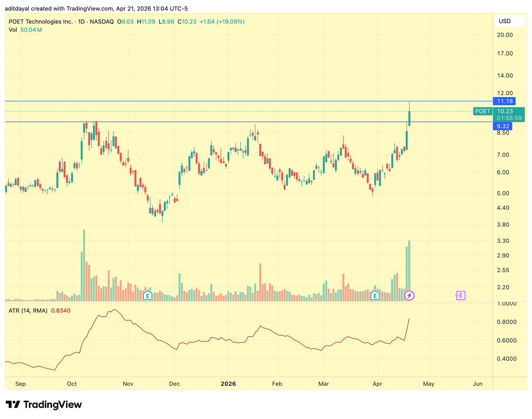Click the Vol 50.04 M indicator label
The image size is (532, 419).
[x=25, y=30]
